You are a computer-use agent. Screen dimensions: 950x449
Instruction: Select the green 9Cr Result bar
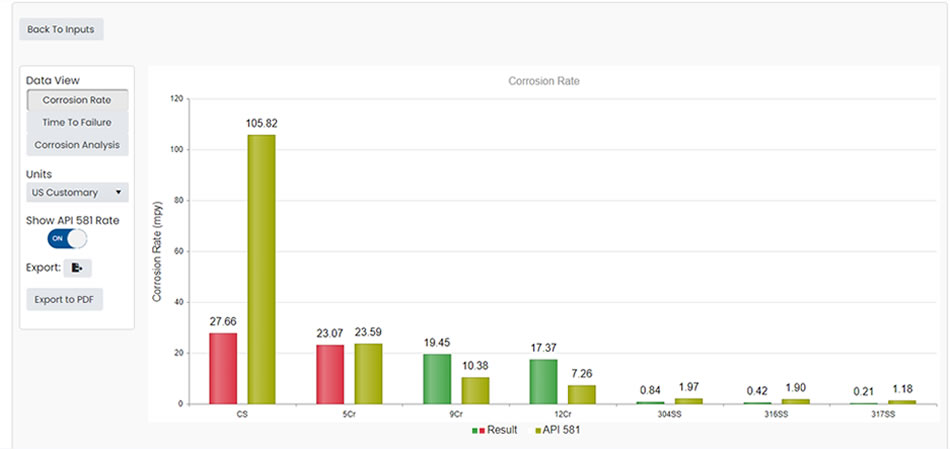pos(437,379)
